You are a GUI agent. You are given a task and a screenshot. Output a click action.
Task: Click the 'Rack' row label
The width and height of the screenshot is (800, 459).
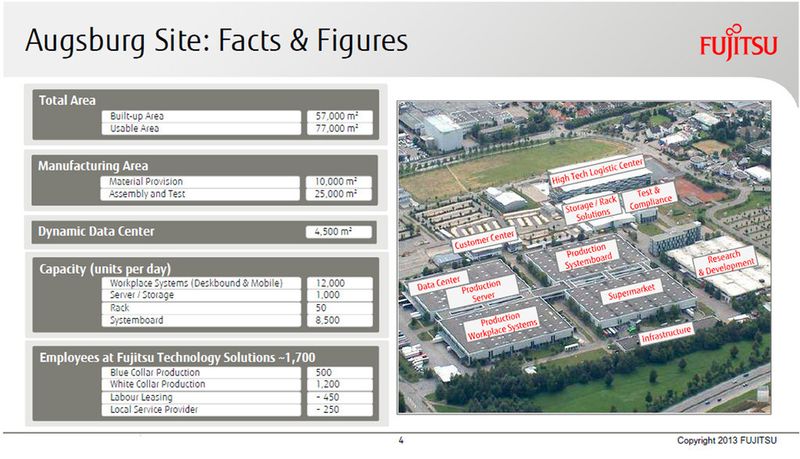click(119, 308)
